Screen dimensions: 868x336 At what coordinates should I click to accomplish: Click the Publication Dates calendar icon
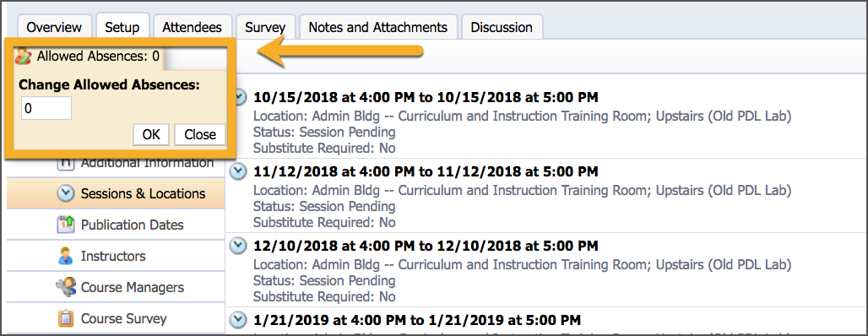click(x=66, y=225)
